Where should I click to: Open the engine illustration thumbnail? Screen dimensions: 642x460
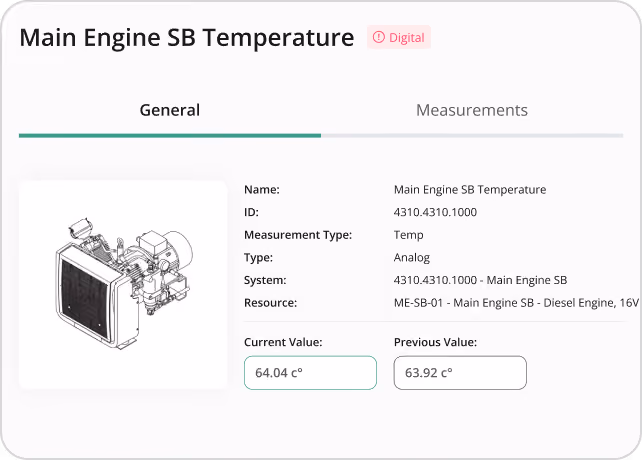(123, 285)
